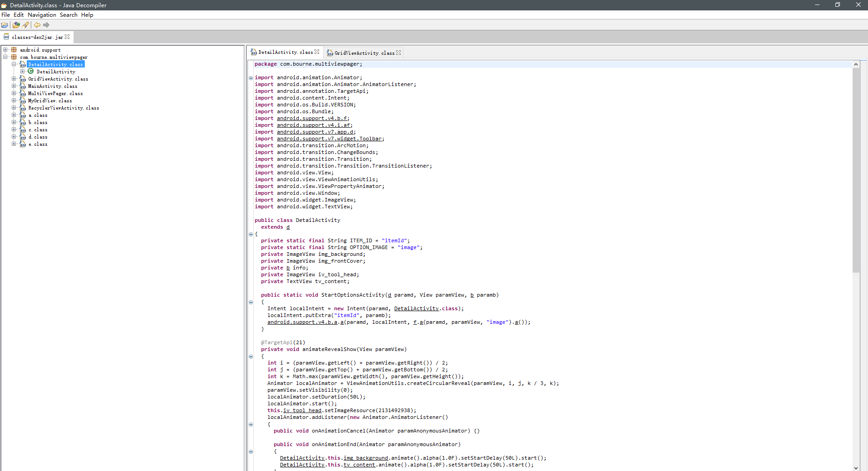Collapse the DetailActivity.class tree node
This screenshot has width=868, height=471.
(x=14, y=64)
